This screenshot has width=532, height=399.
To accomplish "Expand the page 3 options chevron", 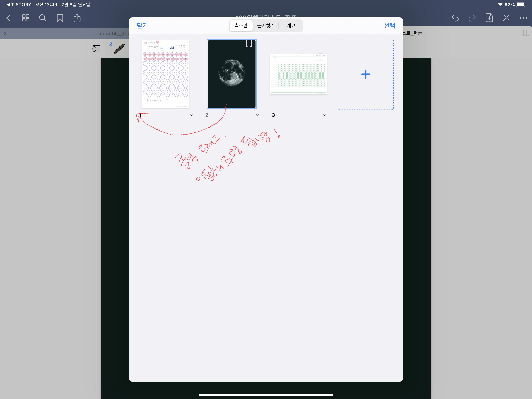I will [x=324, y=115].
